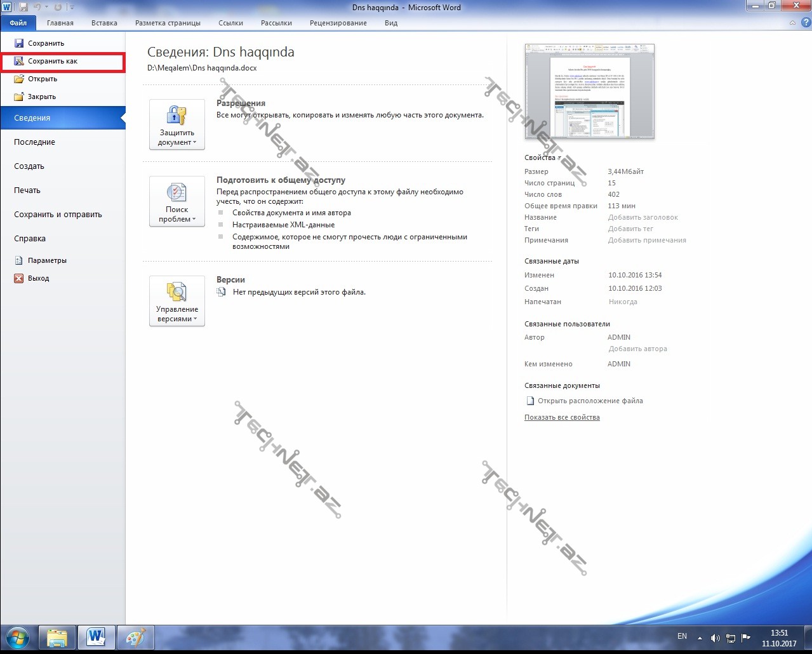Screen dimensions: 812x654
Task: Click the Undo arrow in title bar
Action: pos(37,7)
